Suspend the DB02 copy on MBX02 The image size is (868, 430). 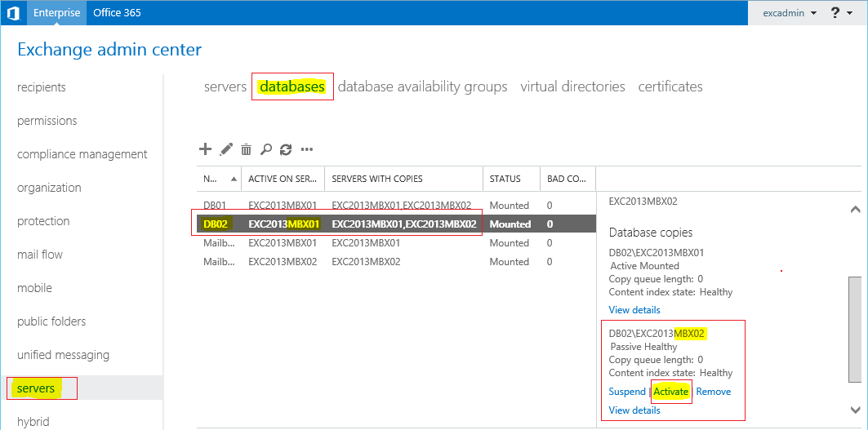(627, 392)
